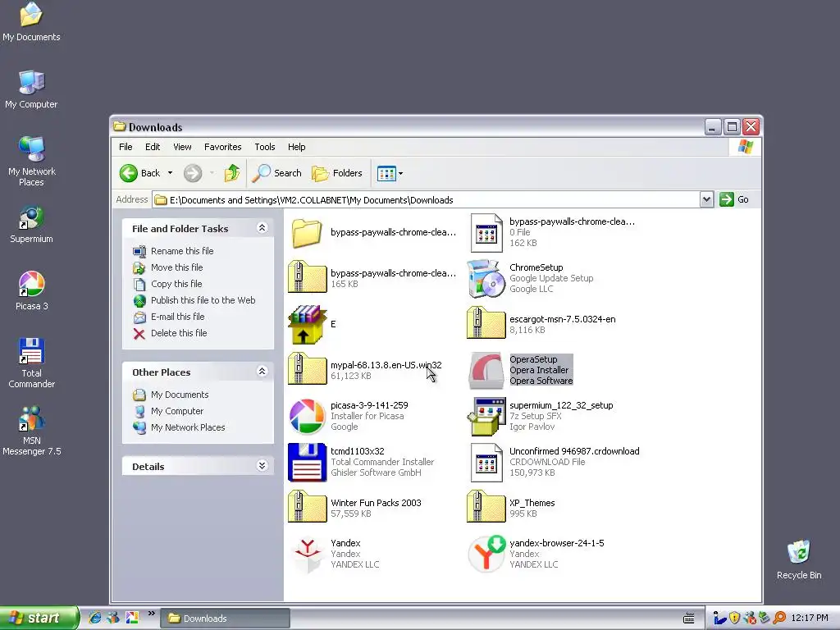This screenshot has width=840, height=630.
Task: Go to My Computer in Other Places
Action: (x=177, y=411)
